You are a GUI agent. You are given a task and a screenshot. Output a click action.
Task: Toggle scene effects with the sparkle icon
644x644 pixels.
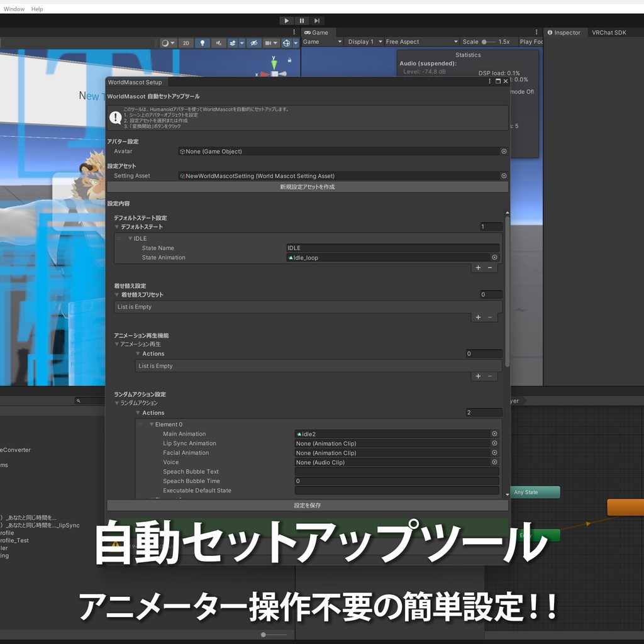click(234, 43)
